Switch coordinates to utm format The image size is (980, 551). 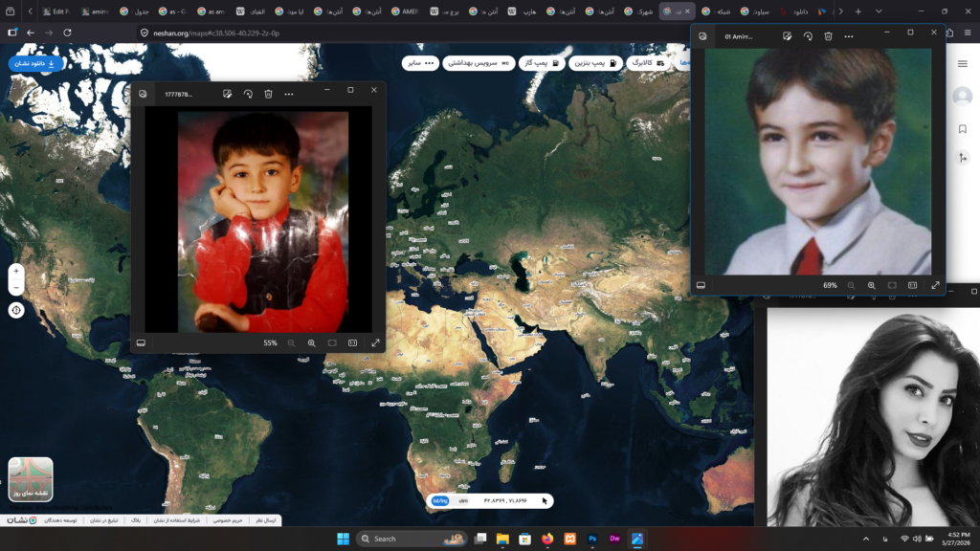(x=463, y=500)
